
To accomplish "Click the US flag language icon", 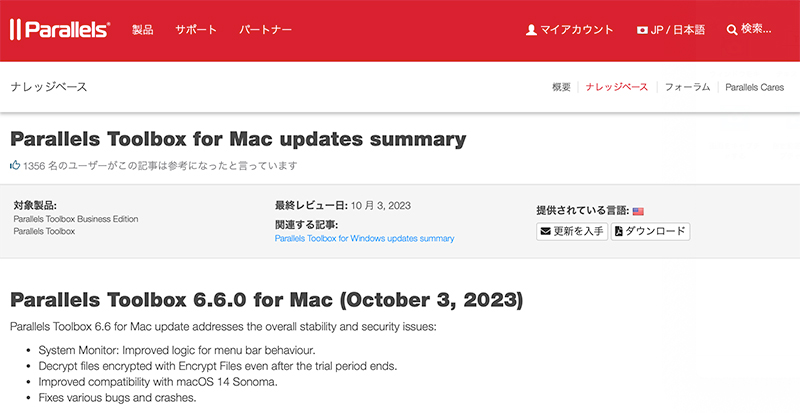I will (638, 211).
